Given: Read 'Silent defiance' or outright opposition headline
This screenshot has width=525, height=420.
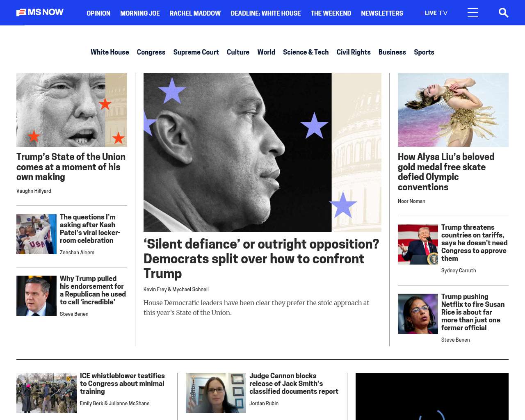Looking at the screenshot, I should (x=261, y=259).
